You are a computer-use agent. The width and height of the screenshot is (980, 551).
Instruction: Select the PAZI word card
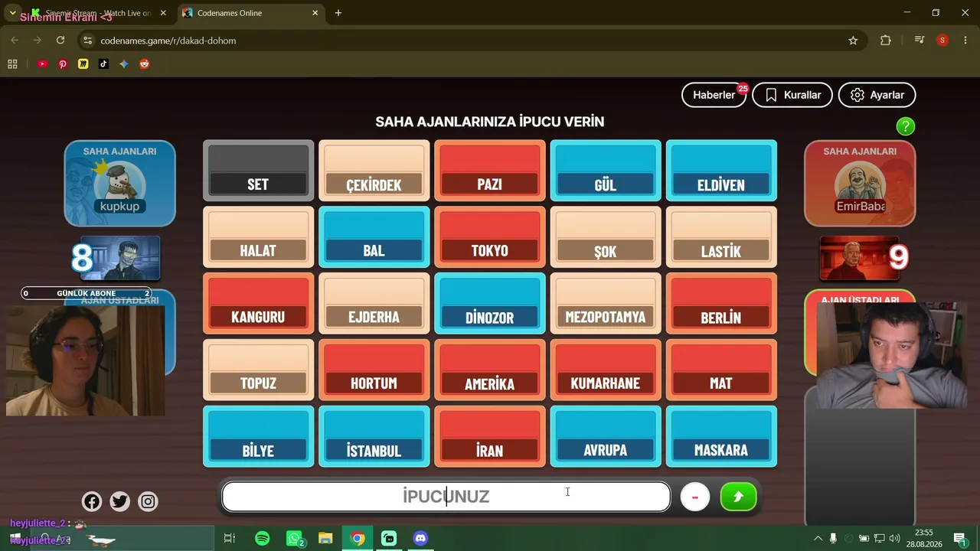coord(490,171)
